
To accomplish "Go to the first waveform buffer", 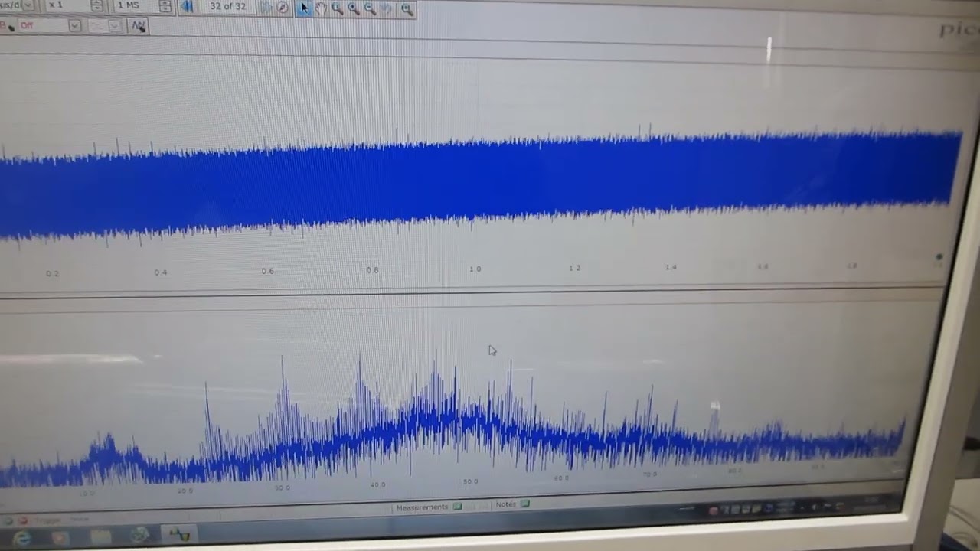I will 187,7.
